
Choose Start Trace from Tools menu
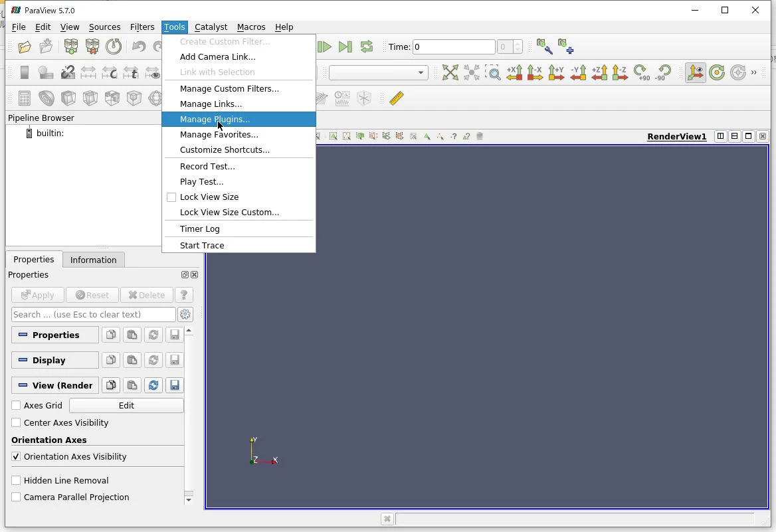(x=239, y=246)
